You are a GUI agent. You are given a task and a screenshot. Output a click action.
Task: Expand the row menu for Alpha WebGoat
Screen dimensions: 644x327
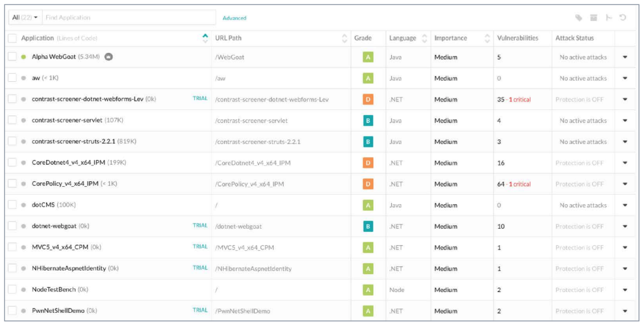pyautogui.click(x=625, y=57)
